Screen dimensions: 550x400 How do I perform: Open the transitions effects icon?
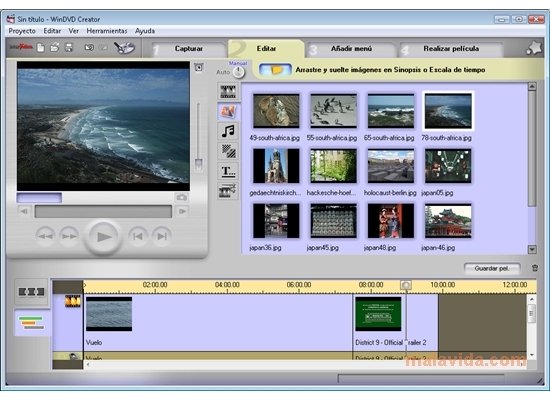(228, 151)
